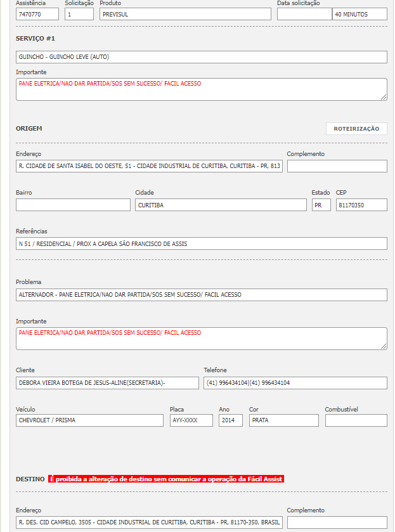Viewport: 395px width, 532px height.
Task: Click the first Importante text area
Action: coord(202,89)
